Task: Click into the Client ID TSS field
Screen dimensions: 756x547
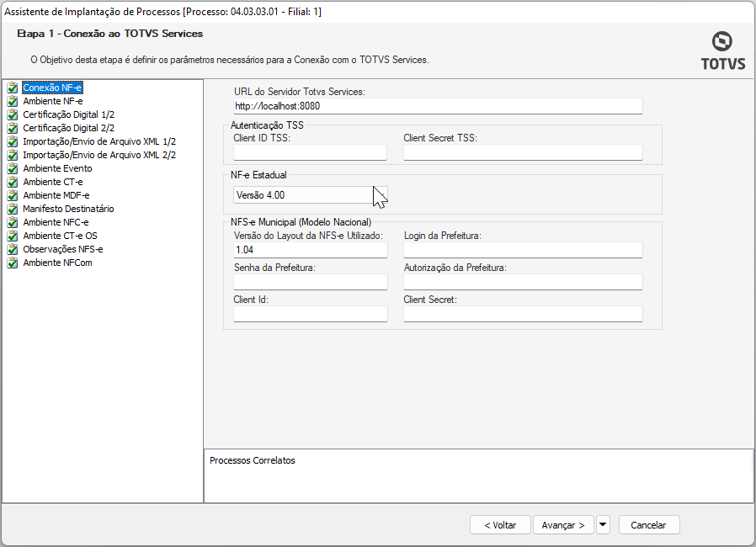Action: pos(310,152)
